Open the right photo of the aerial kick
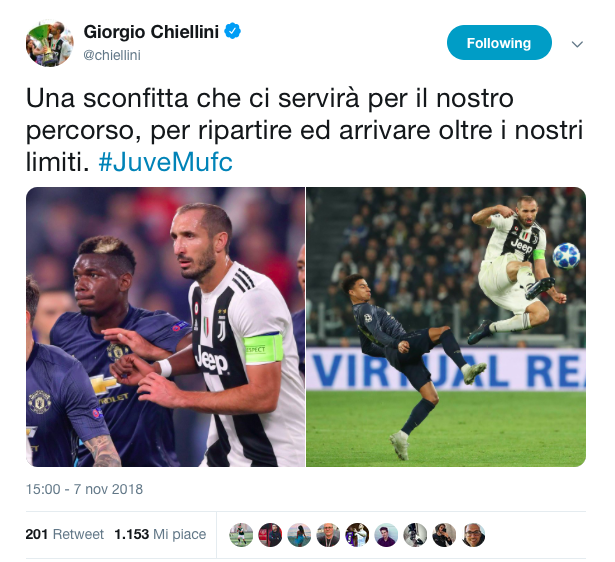615x562 pixels. click(x=446, y=327)
